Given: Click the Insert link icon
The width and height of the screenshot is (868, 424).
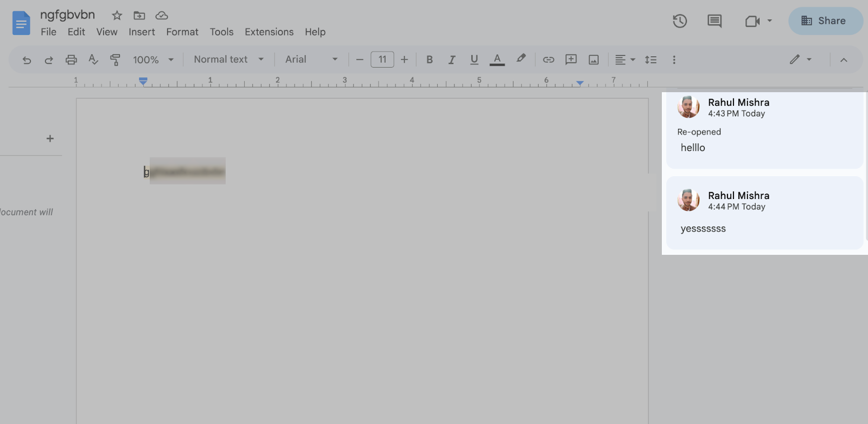Looking at the screenshot, I should coord(548,60).
